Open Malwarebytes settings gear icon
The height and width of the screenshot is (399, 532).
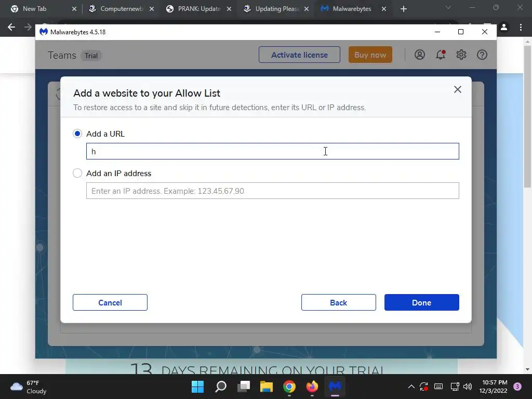(x=461, y=55)
